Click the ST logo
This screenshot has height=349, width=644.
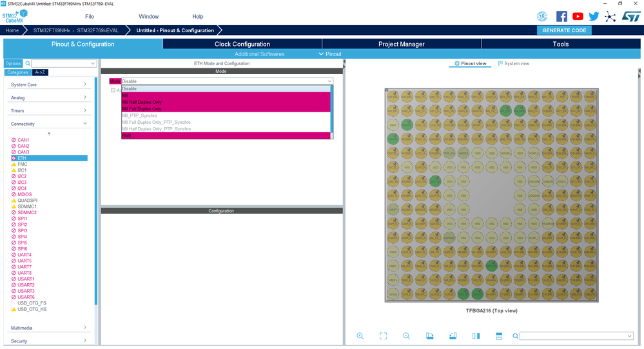pyautogui.click(x=631, y=16)
